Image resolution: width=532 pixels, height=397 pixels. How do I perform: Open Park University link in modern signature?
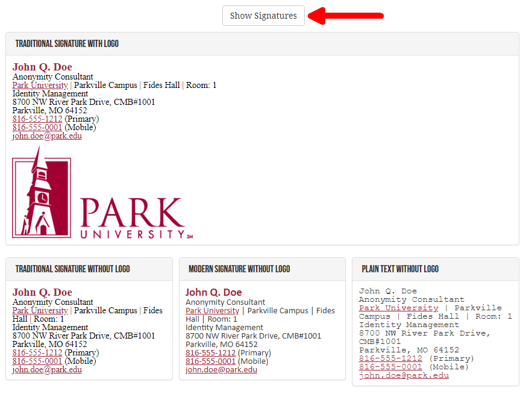coord(213,311)
